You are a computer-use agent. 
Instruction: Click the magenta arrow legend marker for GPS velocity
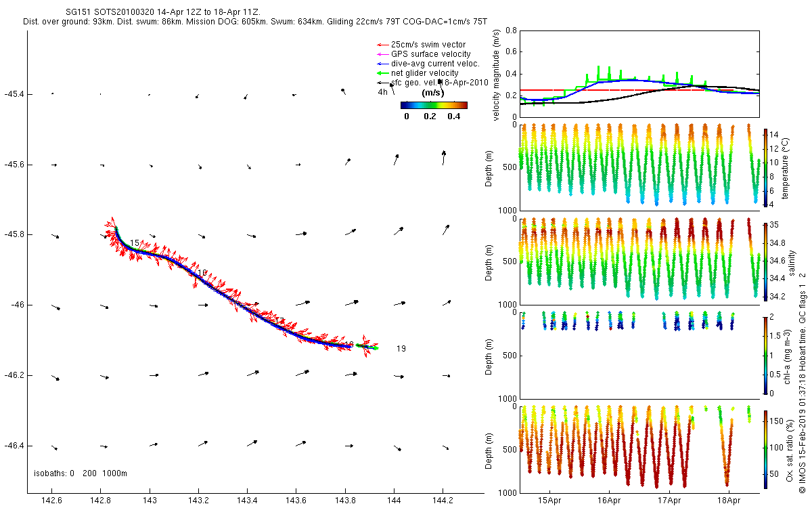(x=382, y=55)
